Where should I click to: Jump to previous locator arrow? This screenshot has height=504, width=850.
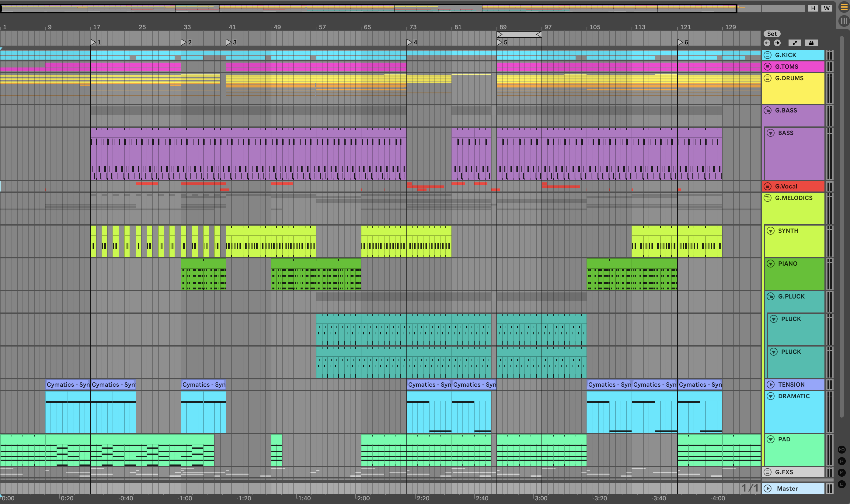(x=767, y=43)
